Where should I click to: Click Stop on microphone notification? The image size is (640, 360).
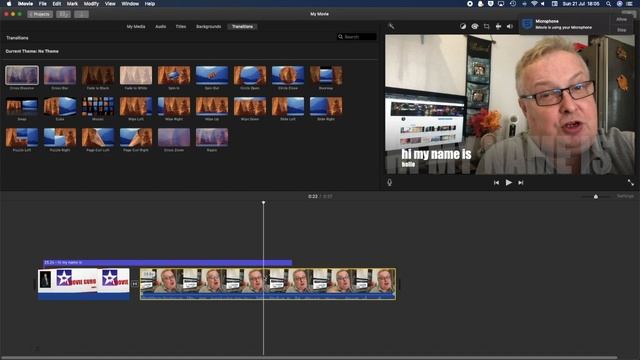tap(622, 30)
